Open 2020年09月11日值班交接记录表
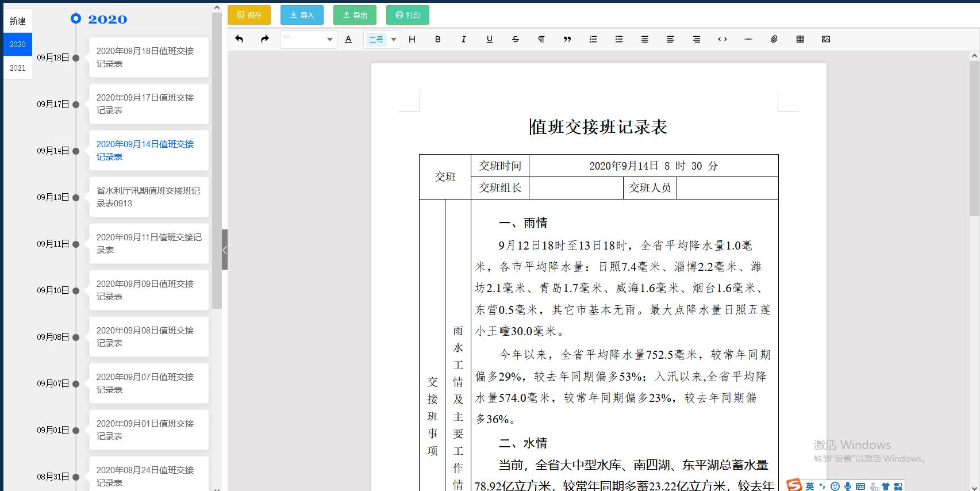980x491 pixels. [149, 244]
